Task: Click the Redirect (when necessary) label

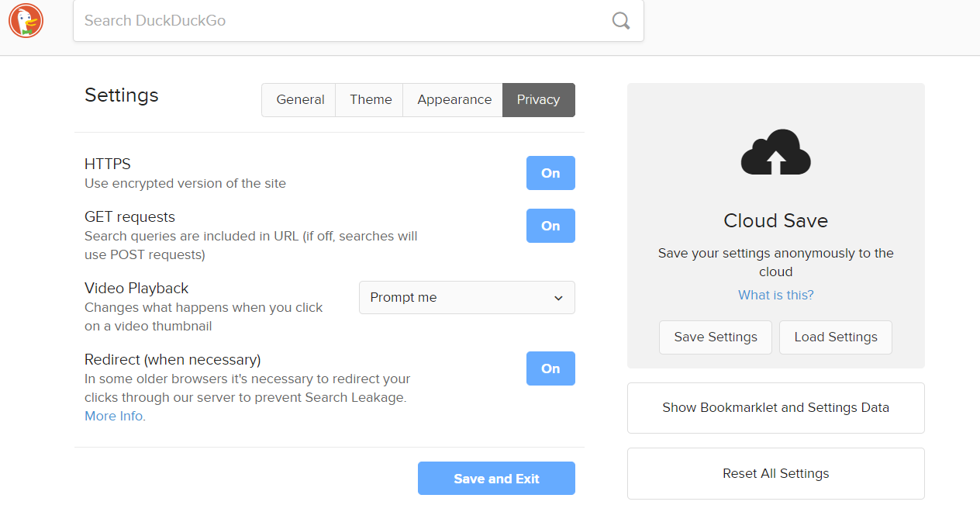Action: tap(173, 360)
